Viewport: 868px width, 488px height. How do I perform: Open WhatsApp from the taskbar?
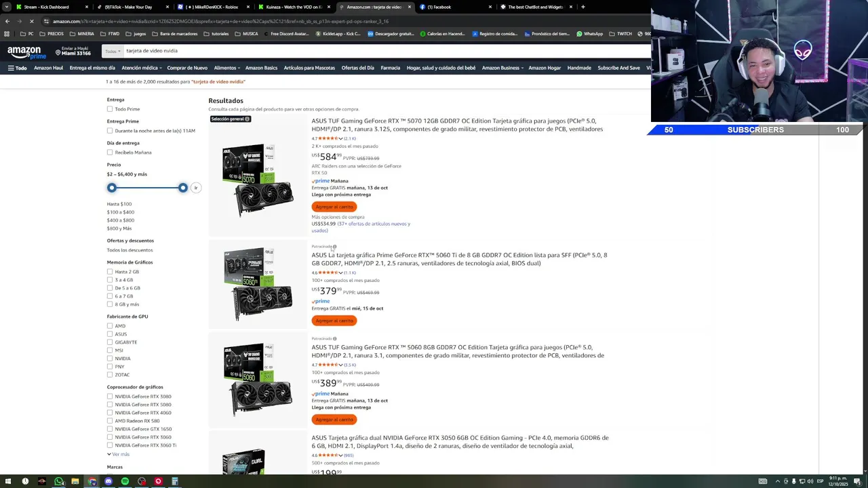[x=58, y=481]
